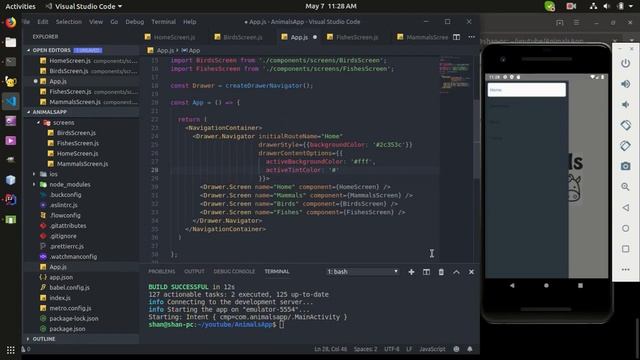Add a new terminal with plus icon
640x360 pixels.
[411, 272]
